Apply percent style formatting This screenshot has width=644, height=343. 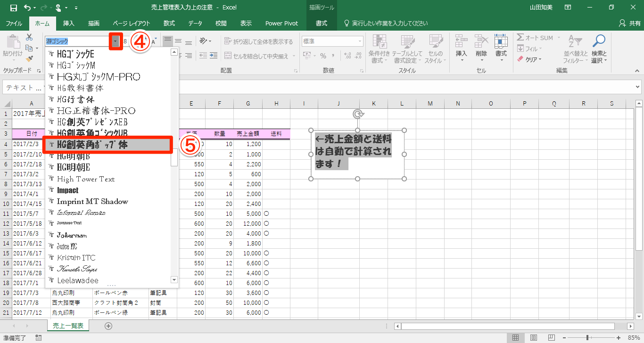pos(323,56)
